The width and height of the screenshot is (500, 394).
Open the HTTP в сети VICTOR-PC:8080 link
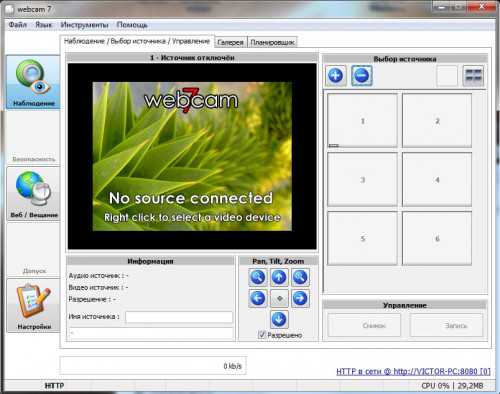coord(413,371)
